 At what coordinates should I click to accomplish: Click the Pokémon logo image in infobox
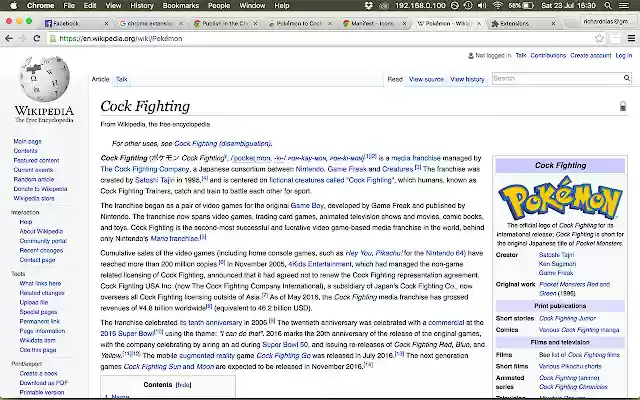click(560, 200)
